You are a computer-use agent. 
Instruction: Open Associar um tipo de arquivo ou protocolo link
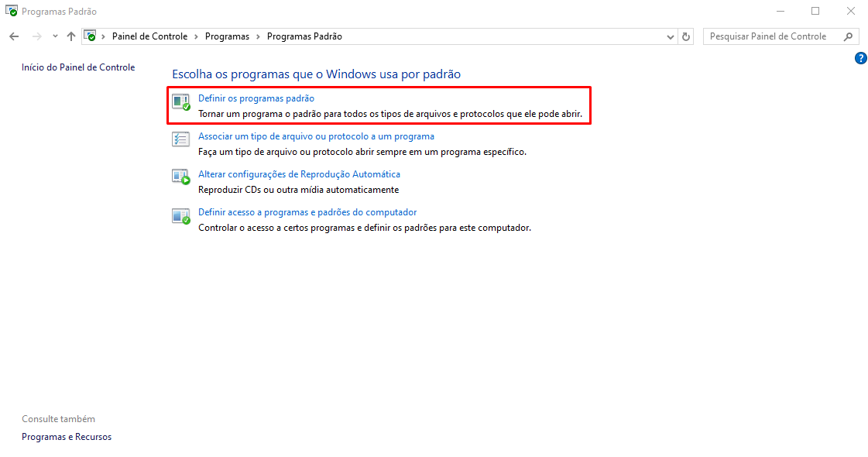316,136
